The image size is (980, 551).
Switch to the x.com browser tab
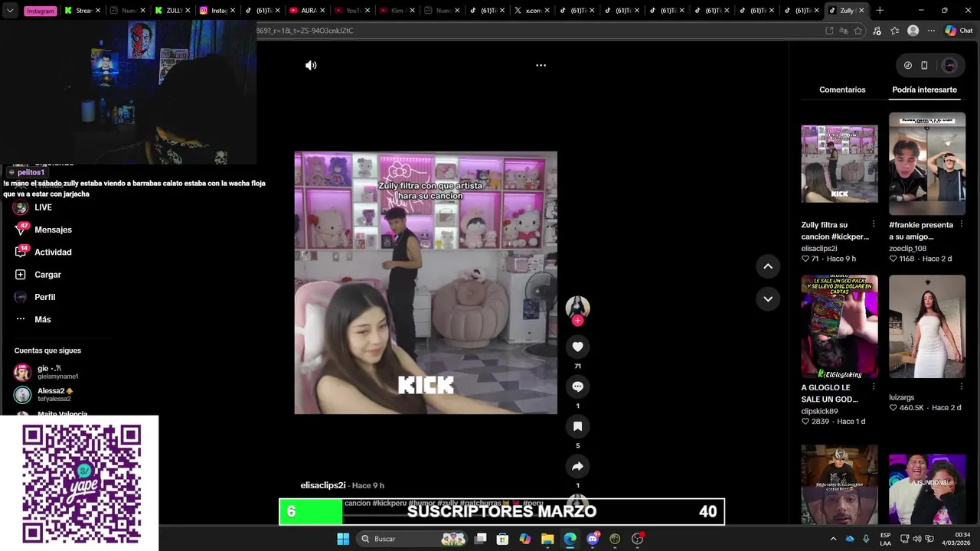(x=533, y=11)
